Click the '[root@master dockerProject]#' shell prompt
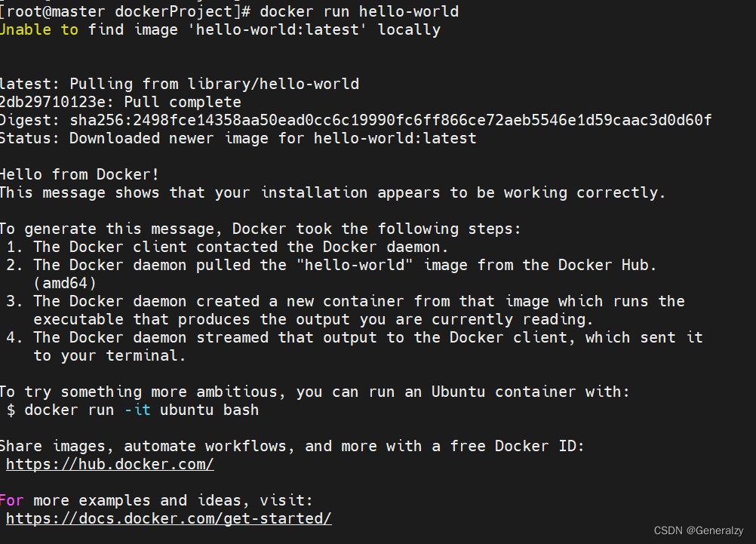756x544 pixels. [x=125, y=11]
